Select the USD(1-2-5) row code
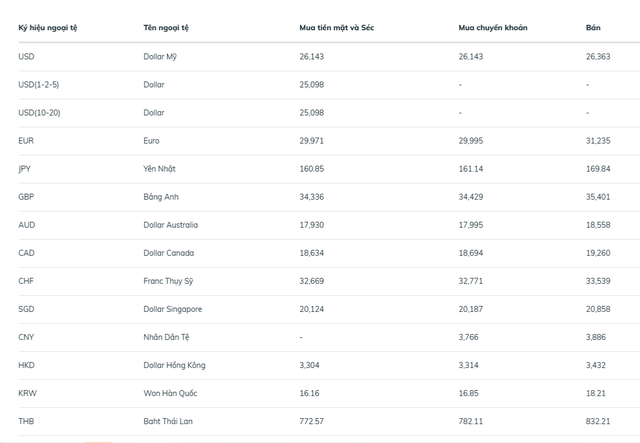640x443 pixels. 38,84
